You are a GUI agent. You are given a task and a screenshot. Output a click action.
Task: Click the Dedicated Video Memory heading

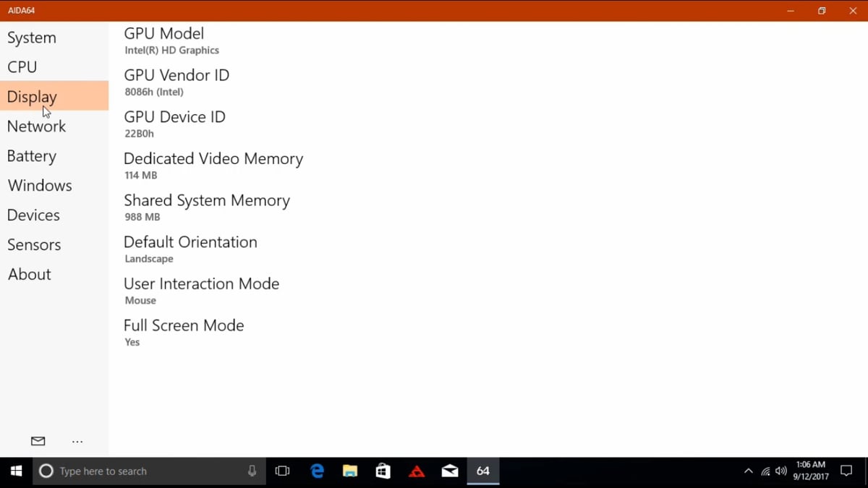[213, 159]
